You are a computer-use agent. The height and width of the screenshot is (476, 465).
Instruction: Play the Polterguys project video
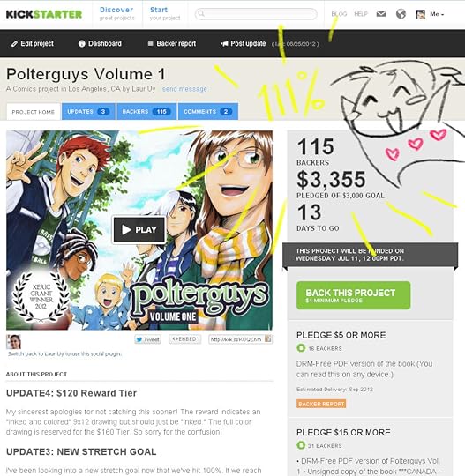point(139,229)
